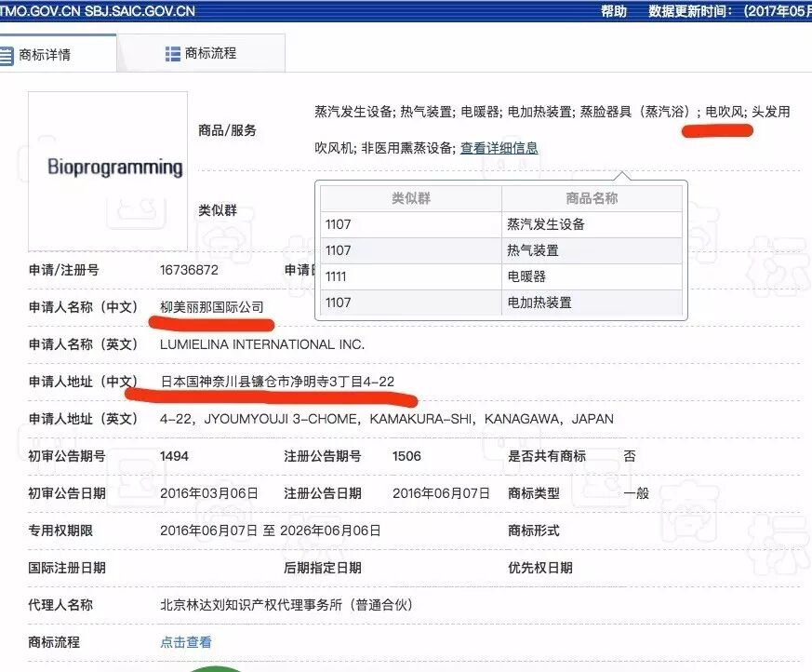Select 热气装置 row in popup table
812x672 pixels.
pyautogui.click(x=501, y=250)
